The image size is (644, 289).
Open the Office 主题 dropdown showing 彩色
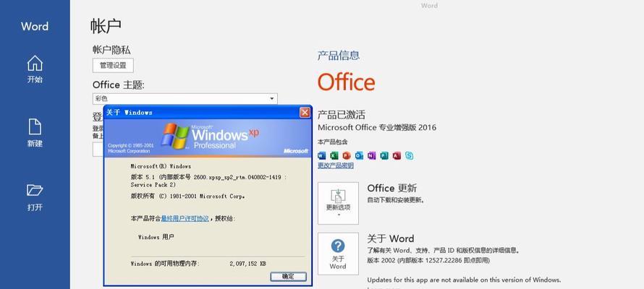(185, 98)
